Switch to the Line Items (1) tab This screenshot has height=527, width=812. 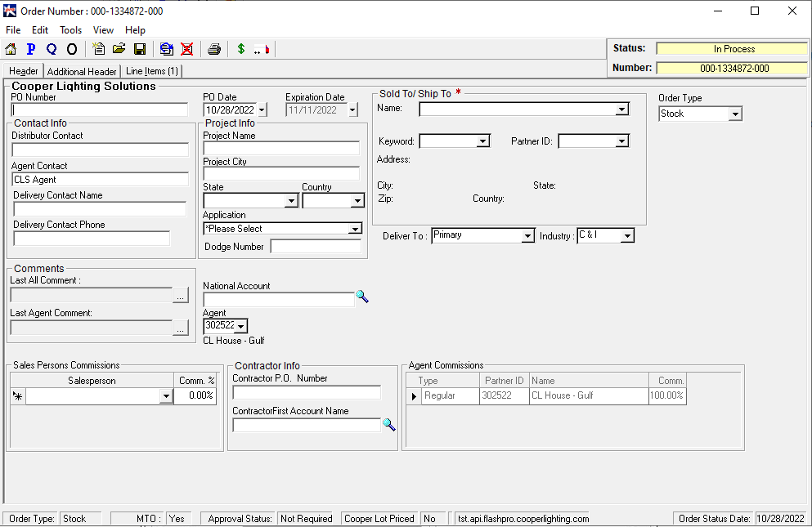pos(152,71)
